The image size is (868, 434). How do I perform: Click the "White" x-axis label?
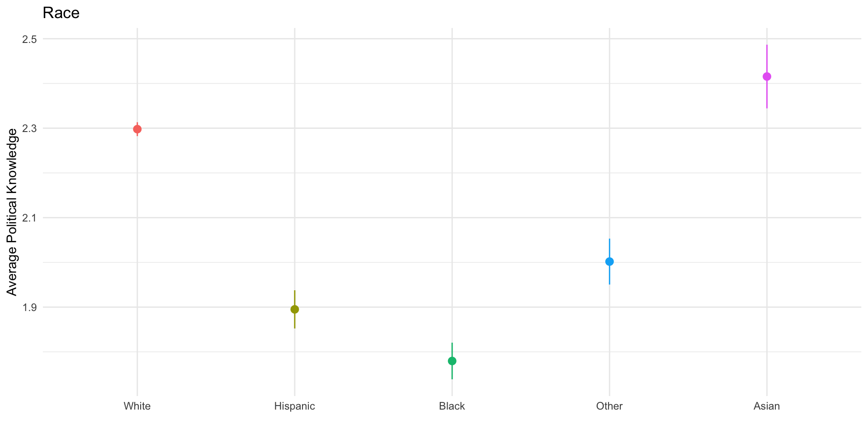click(137, 406)
